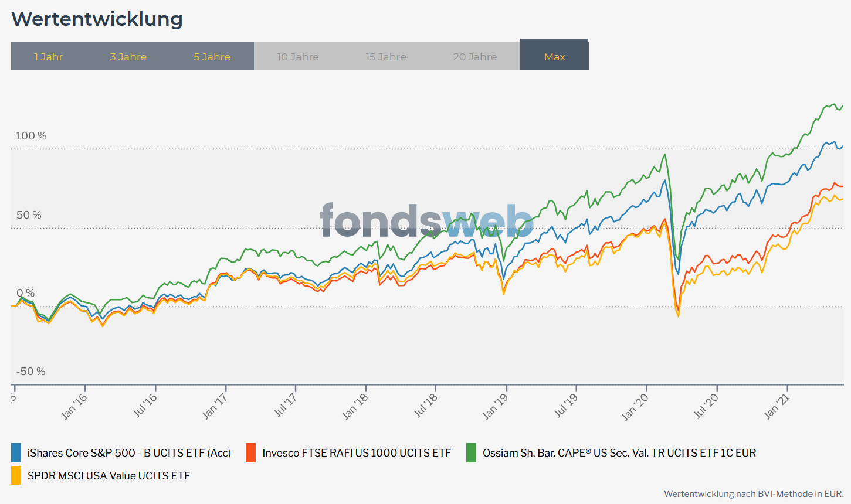Toggle SPDR MSCI USA Value legend label

tap(109, 476)
